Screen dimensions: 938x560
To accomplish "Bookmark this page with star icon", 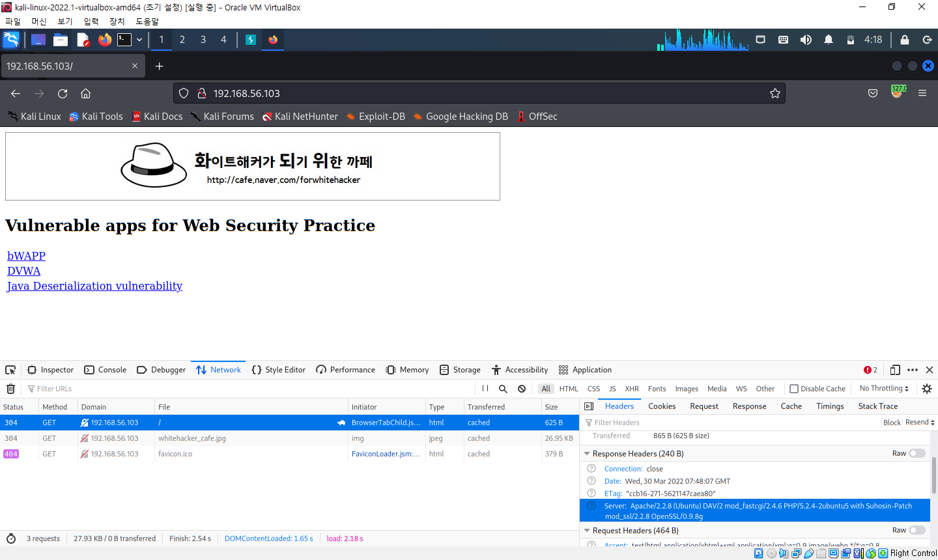I will 775,94.
